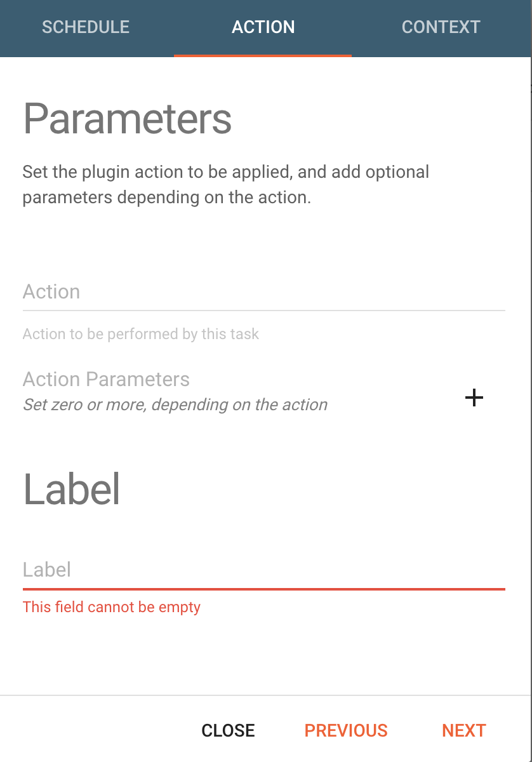Open the CONTEXT tab
Screen dimensions: 532x762
coord(441,27)
